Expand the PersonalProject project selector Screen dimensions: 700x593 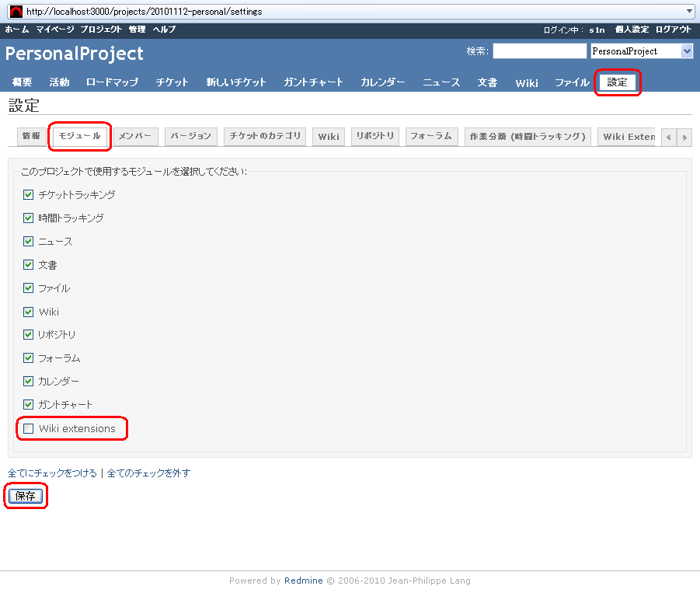[686, 51]
